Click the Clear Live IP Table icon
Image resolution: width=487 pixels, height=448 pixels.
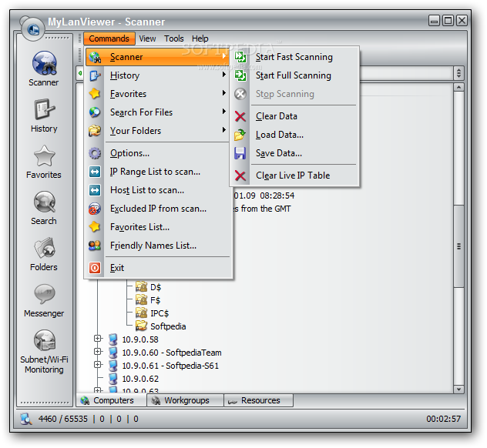point(240,176)
